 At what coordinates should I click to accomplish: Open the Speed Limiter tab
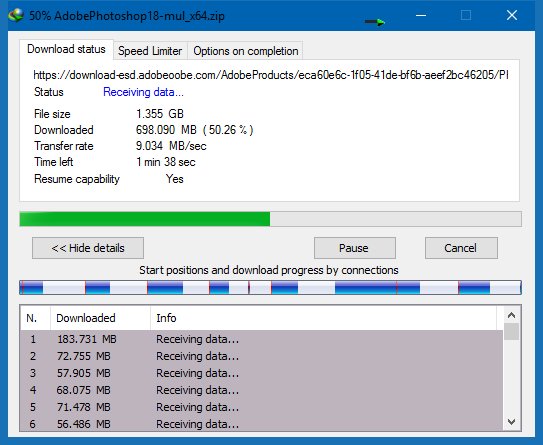[150, 51]
